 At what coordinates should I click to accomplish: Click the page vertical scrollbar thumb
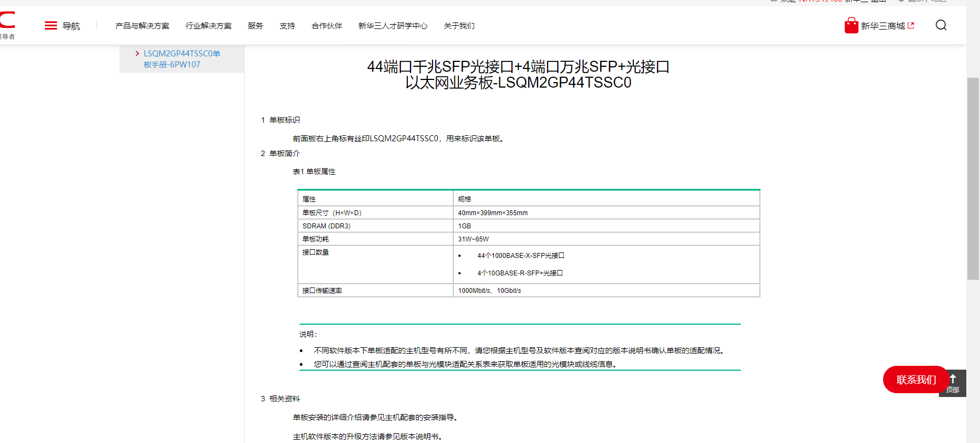(973, 179)
